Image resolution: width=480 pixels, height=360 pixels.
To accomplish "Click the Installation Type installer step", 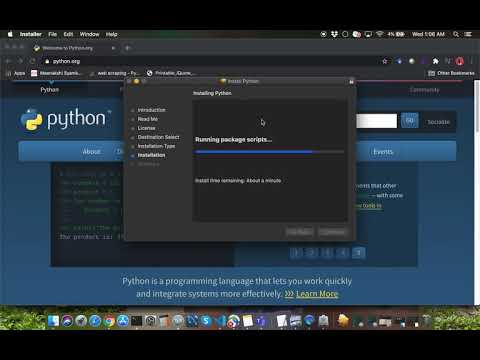I will click(x=156, y=146).
